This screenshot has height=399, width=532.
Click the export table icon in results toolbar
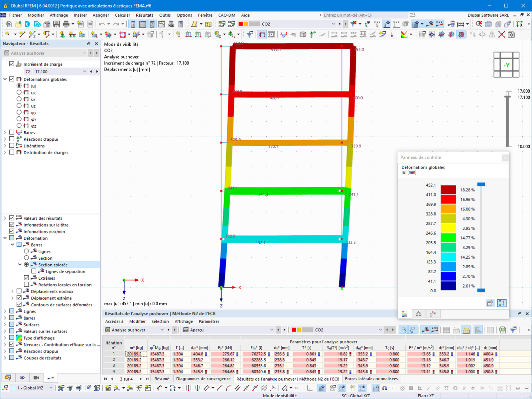(502, 330)
